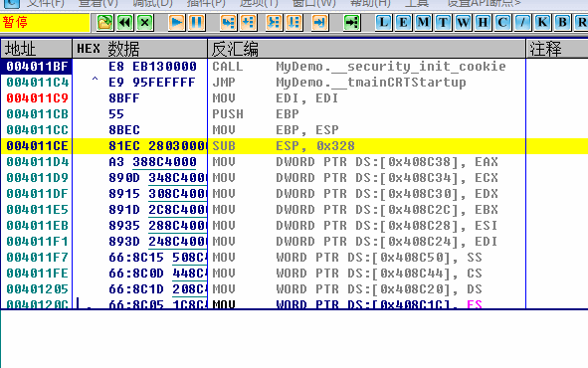The width and height of the screenshot is (588, 368).
Task: Show Threads window (T button)
Action: click(x=444, y=23)
